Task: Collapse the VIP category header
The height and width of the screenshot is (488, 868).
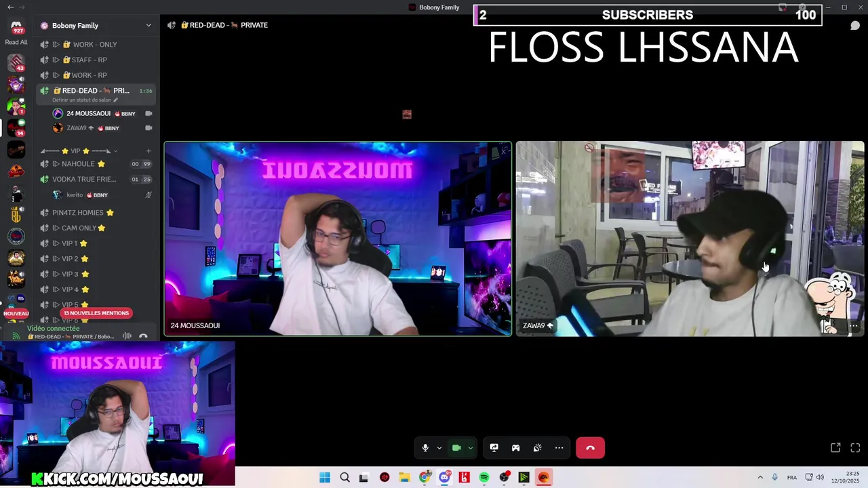Action: coord(78,151)
